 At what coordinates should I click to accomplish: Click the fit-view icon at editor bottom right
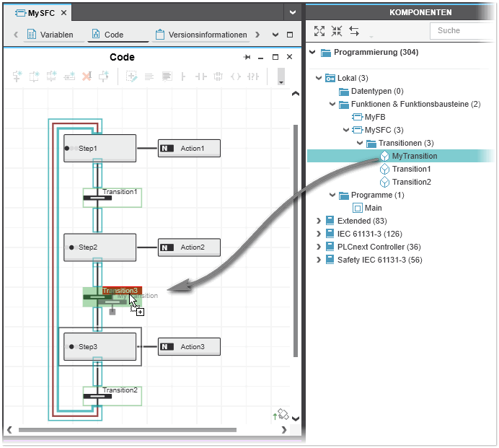click(281, 414)
